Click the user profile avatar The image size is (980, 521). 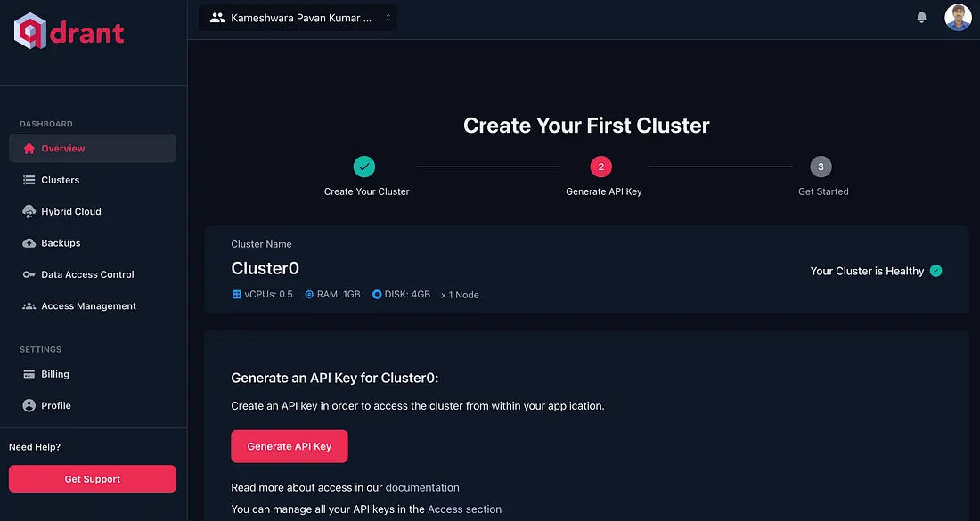(x=958, y=18)
